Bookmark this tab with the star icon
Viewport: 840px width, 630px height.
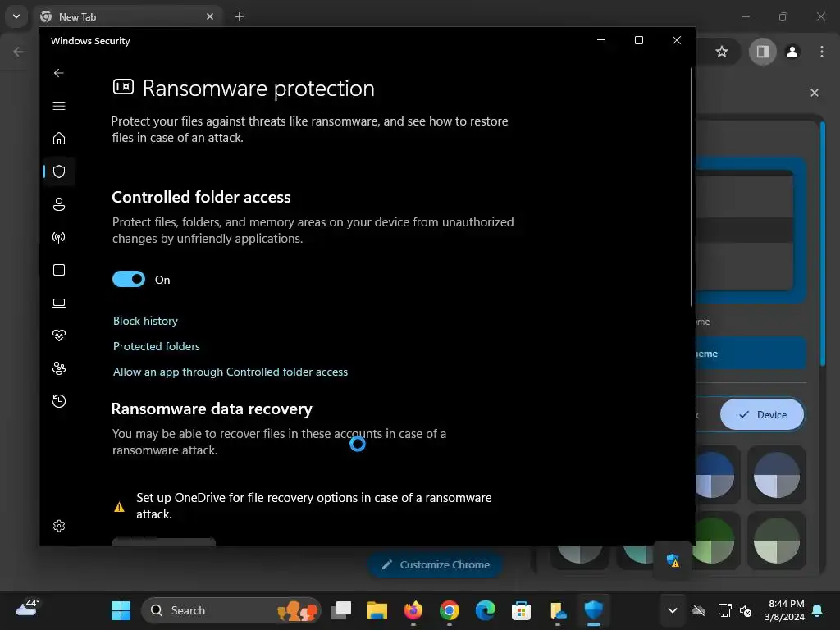click(722, 52)
